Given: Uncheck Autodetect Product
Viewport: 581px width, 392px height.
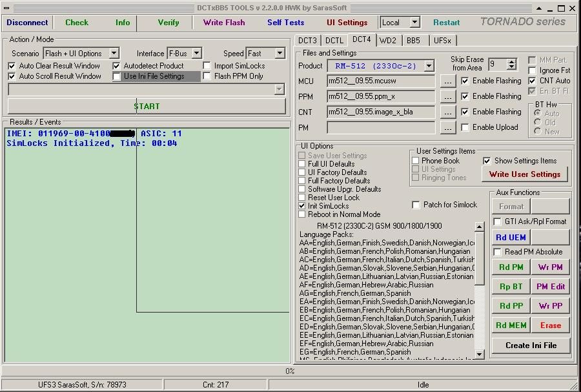Looking at the screenshot, I should coord(116,66).
